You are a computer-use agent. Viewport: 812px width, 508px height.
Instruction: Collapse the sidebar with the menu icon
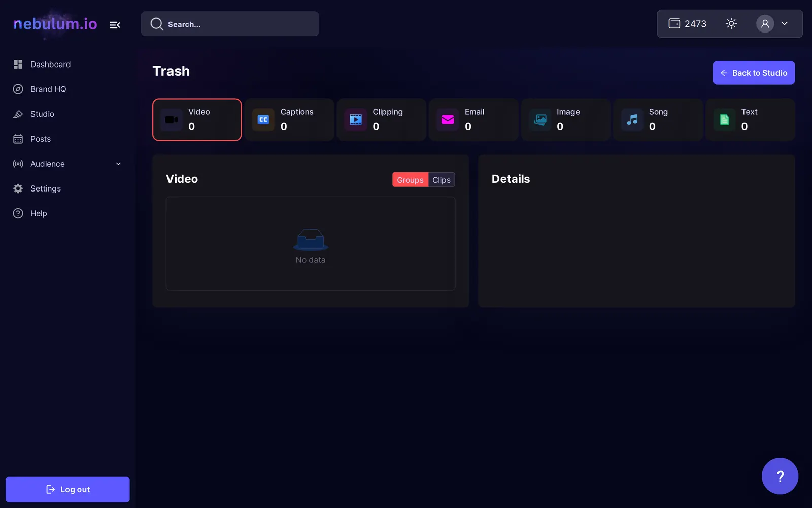[115, 25]
